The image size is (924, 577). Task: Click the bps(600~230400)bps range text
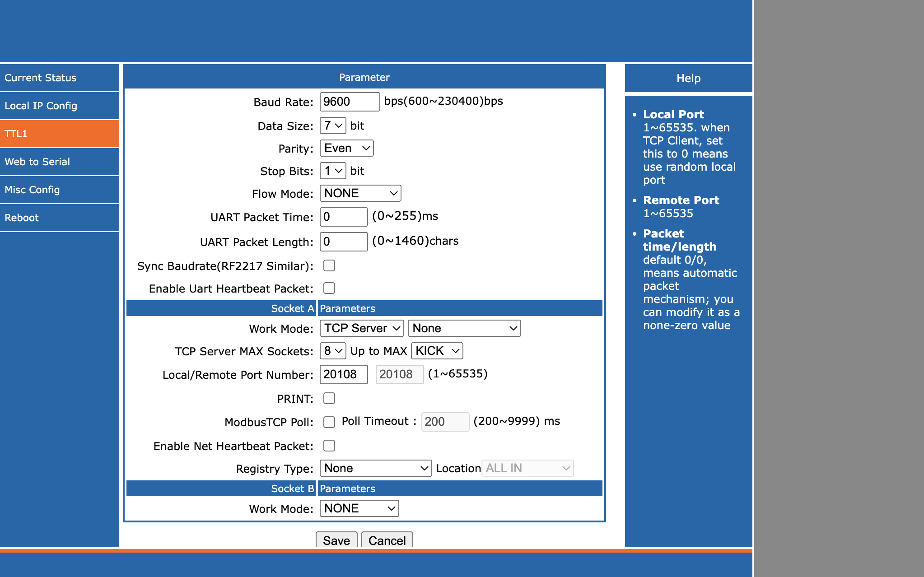pyautogui.click(x=443, y=101)
